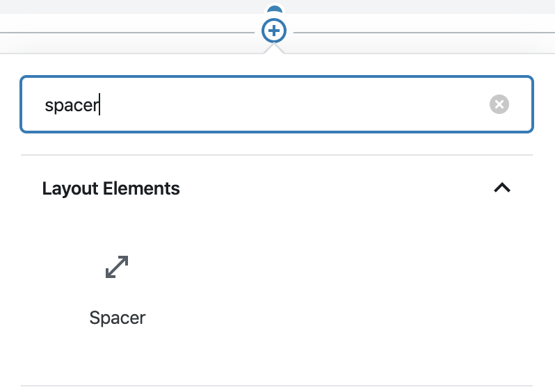Click the horizontal inserter line right of the plus
Screen dimensions: 555x392
(x=424, y=33)
